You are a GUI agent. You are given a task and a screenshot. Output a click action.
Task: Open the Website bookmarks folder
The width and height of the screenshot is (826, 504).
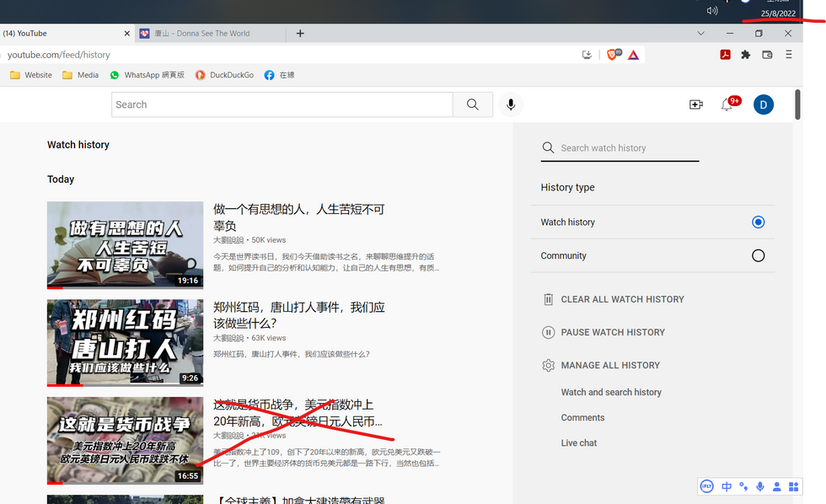(31, 75)
